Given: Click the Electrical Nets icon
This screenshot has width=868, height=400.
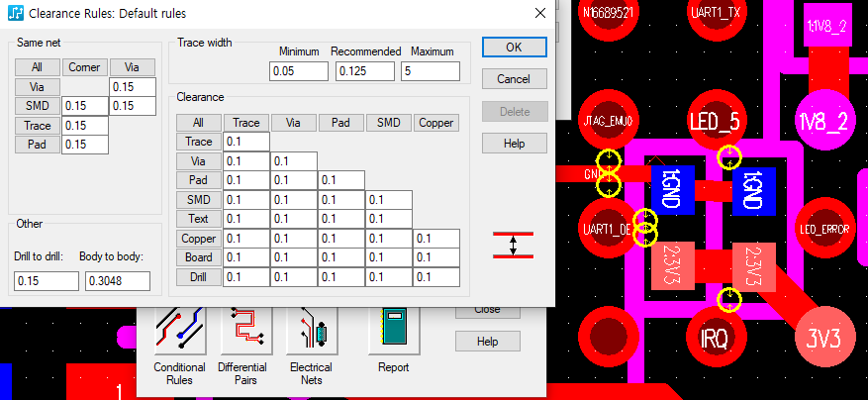Looking at the screenshot, I should tap(310, 331).
